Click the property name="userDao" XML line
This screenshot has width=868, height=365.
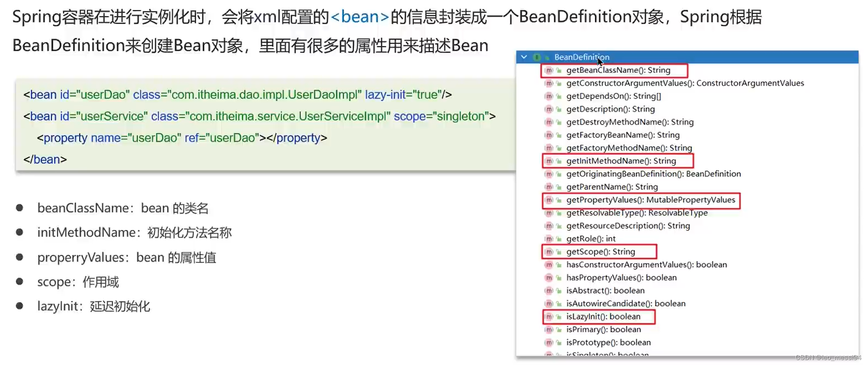182,138
